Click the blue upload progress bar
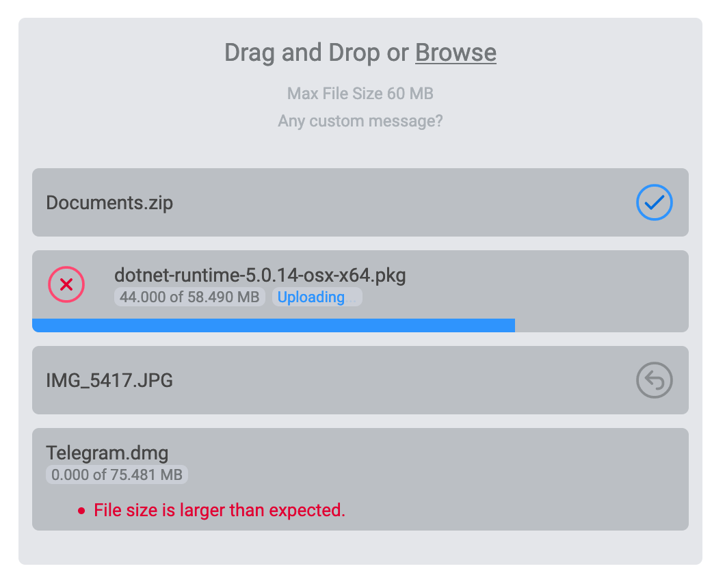 (274, 325)
